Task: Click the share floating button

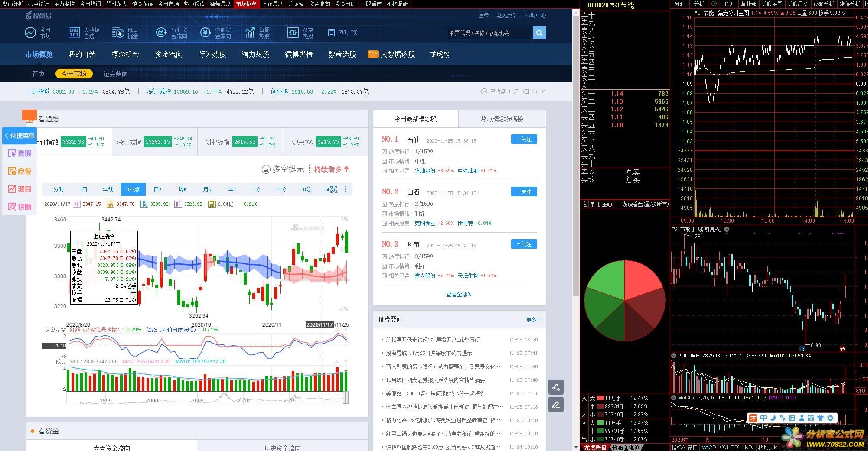Action: pyautogui.click(x=556, y=387)
